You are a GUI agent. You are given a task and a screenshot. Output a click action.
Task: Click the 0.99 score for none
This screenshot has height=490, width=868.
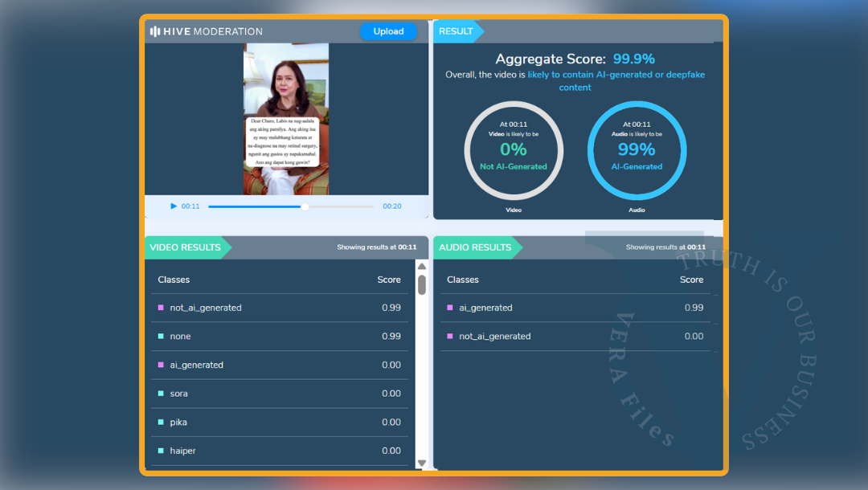pos(391,337)
